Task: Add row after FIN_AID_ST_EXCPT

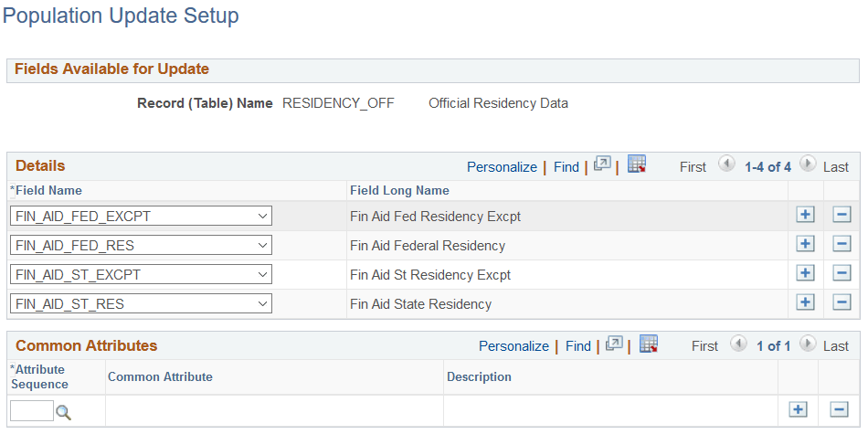Action: pyautogui.click(x=805, y=274)
